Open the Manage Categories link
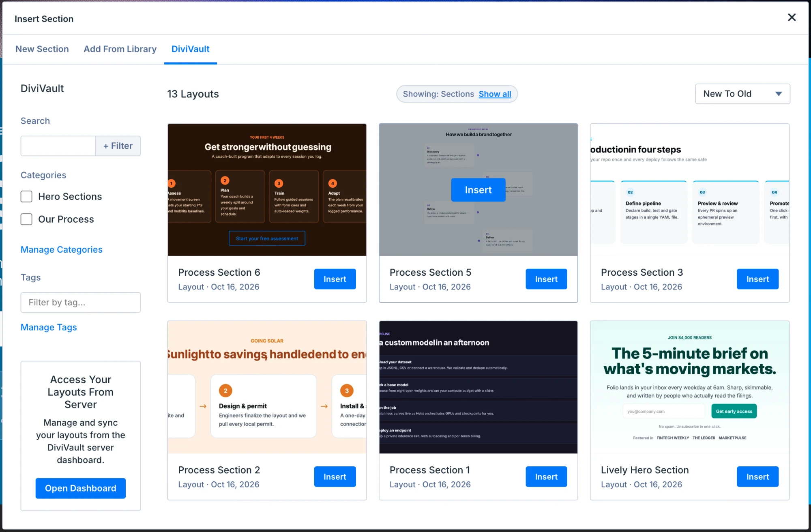The height and width of the screenshot is (532, 811). 62,250
